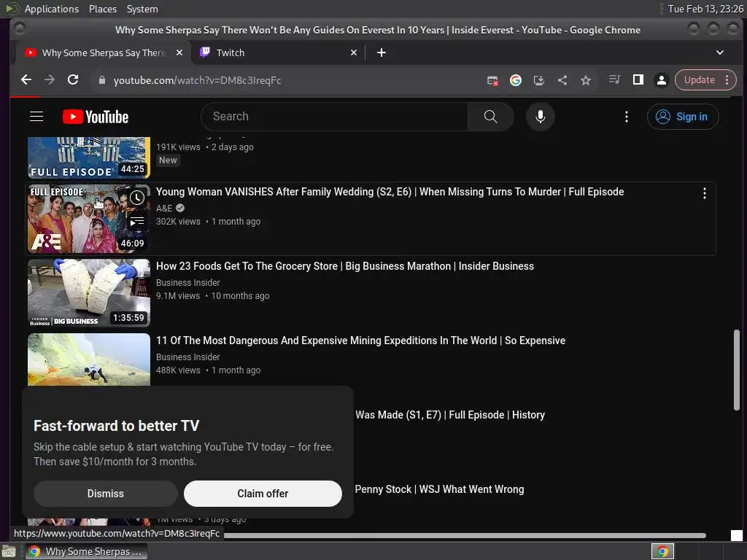Open YouTube settings three-dot menu
This screenshot has width=747, height=560.
[x=627, y=117]
